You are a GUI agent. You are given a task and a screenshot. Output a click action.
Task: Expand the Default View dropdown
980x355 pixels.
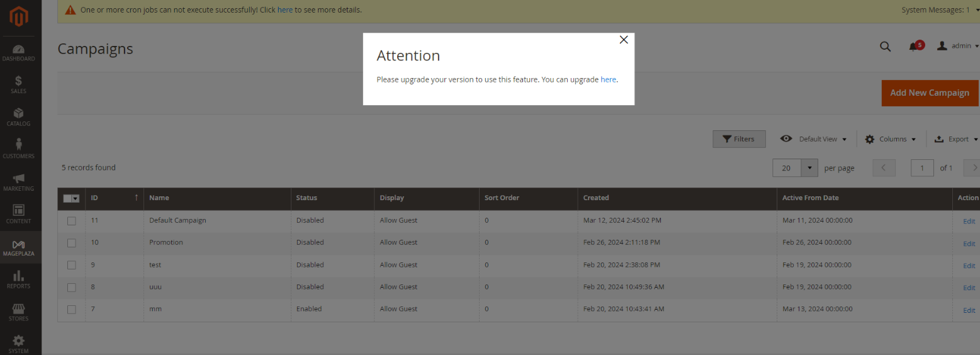(x=813, y=139)
